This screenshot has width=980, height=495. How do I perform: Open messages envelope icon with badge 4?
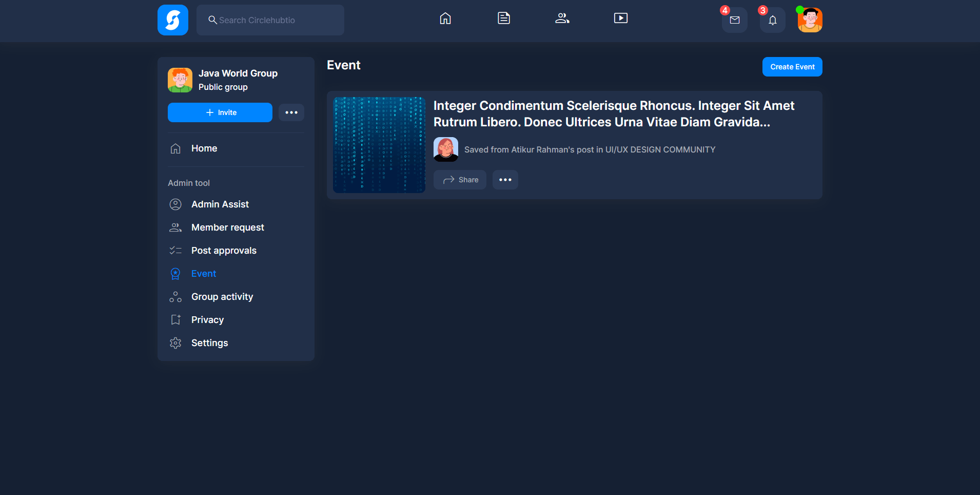pos(735,20)
